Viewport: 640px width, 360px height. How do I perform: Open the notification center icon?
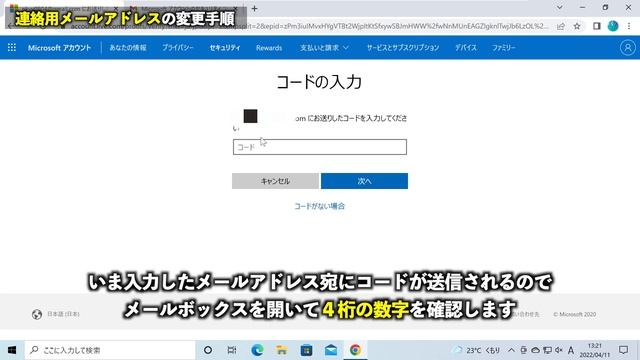623,350
